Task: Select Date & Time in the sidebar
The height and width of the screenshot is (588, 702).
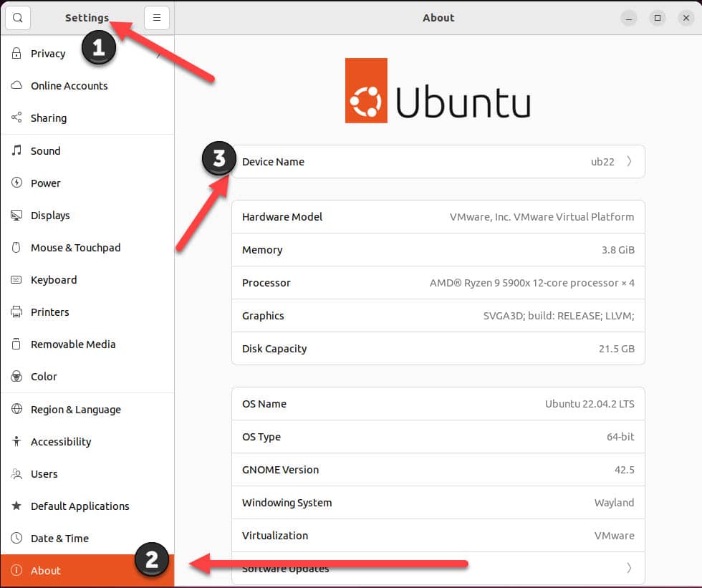Action: [59, 538]
